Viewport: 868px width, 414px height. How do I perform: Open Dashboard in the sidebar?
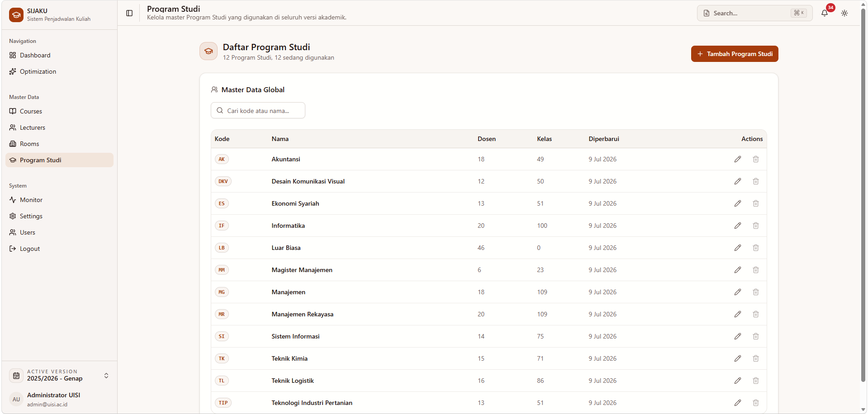click(59, 55)
